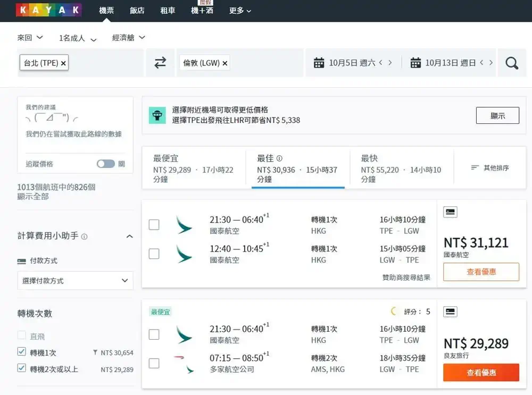Select checkbox for 12:40 return flight
Screen dimensions: 532x395
(x=154, y=254)
